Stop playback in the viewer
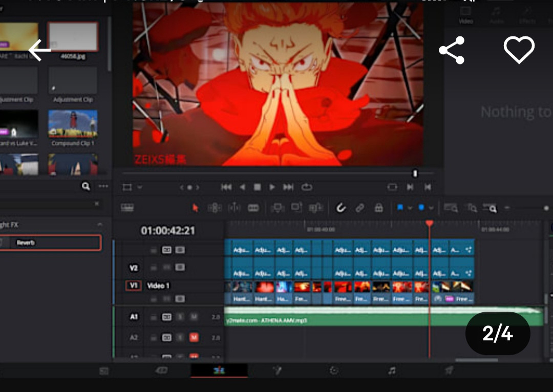 [258, 187]
